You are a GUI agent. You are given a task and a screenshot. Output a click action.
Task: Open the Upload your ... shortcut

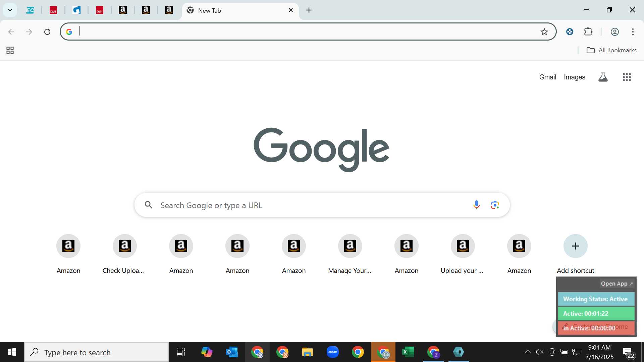(463, 254)
